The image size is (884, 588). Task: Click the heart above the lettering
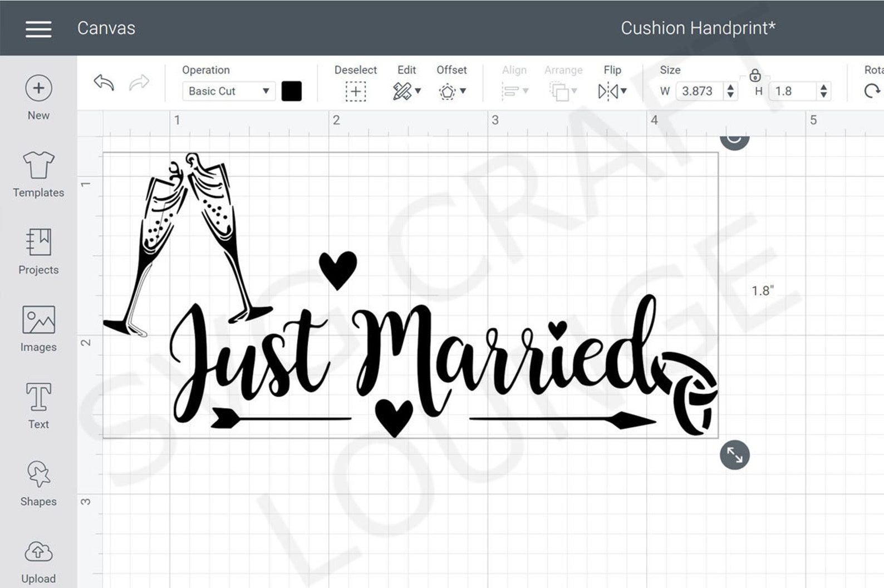(338, 270)
